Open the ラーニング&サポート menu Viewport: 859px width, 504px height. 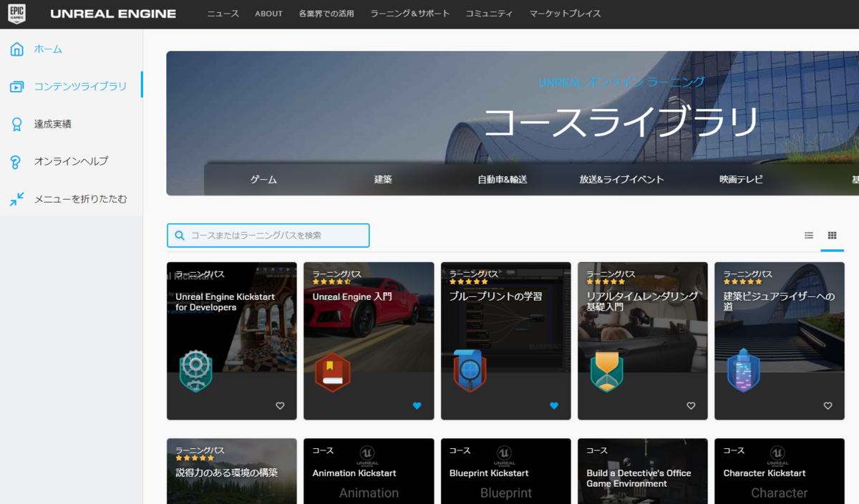click(410, 14)
